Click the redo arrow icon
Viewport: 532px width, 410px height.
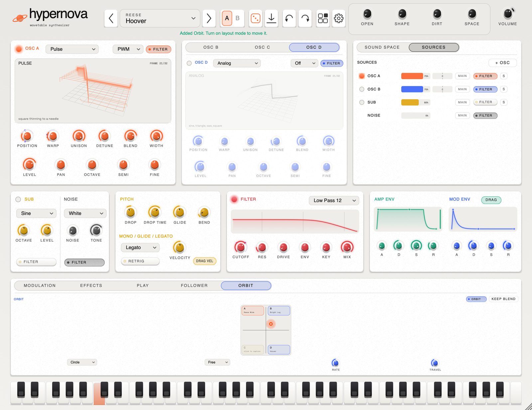(x=305, y=18)
